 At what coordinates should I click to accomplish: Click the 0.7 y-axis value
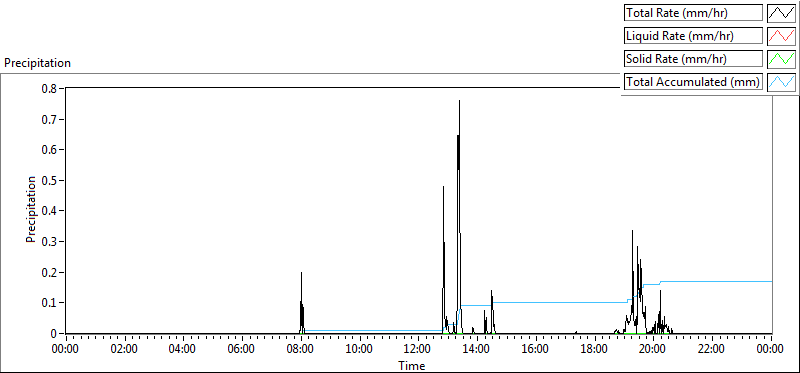pos(49,119)
